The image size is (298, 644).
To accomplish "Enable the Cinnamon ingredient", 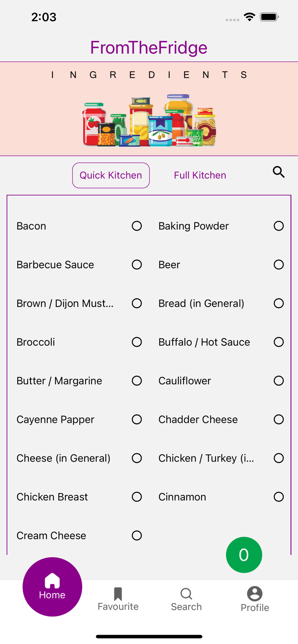I will pos(279,497).
